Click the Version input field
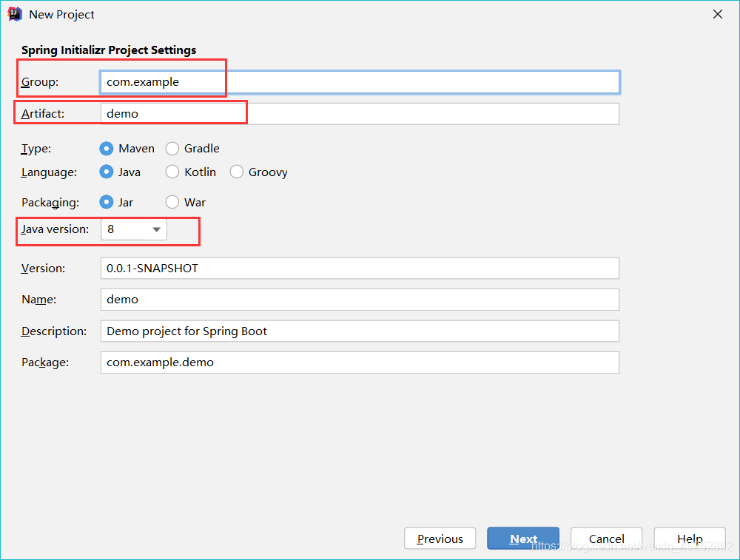Screen dimensions: 740x560 click(x=360, y=268)
